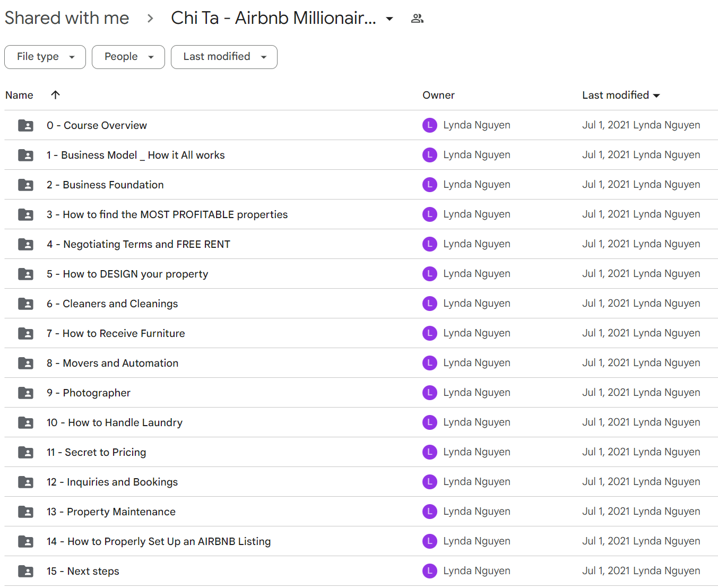Click owner avatar in Photographer row

(430, 393)
